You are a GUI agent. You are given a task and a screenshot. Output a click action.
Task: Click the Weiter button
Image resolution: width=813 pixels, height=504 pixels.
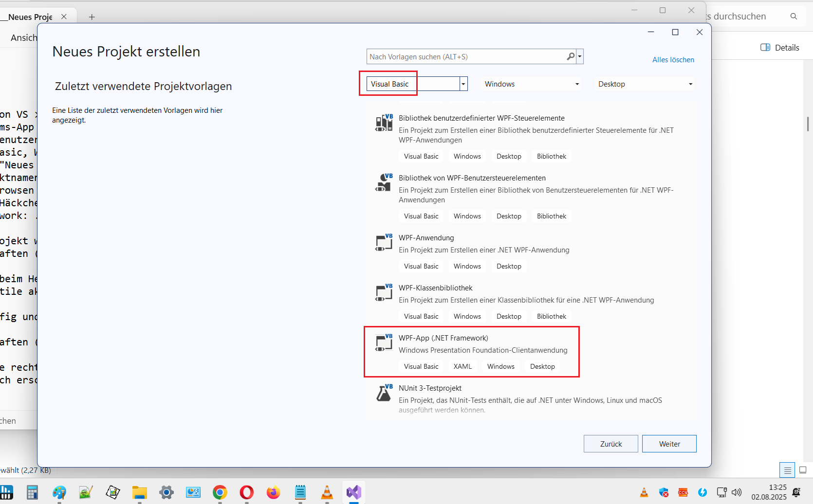coord(669,444)
